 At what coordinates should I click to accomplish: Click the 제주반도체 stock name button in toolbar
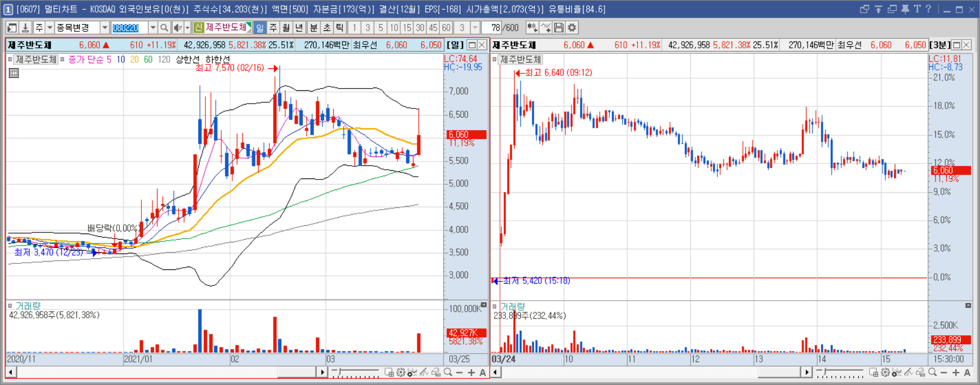tap(222, 28)
